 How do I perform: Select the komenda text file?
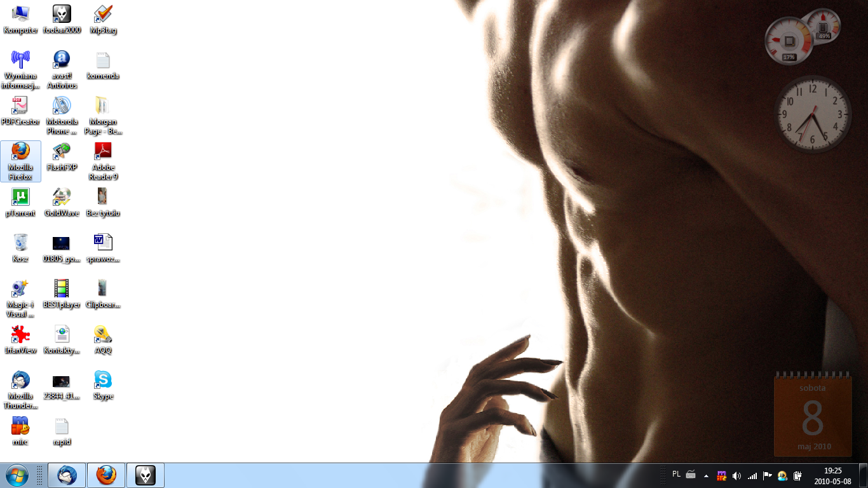point(103,61)
